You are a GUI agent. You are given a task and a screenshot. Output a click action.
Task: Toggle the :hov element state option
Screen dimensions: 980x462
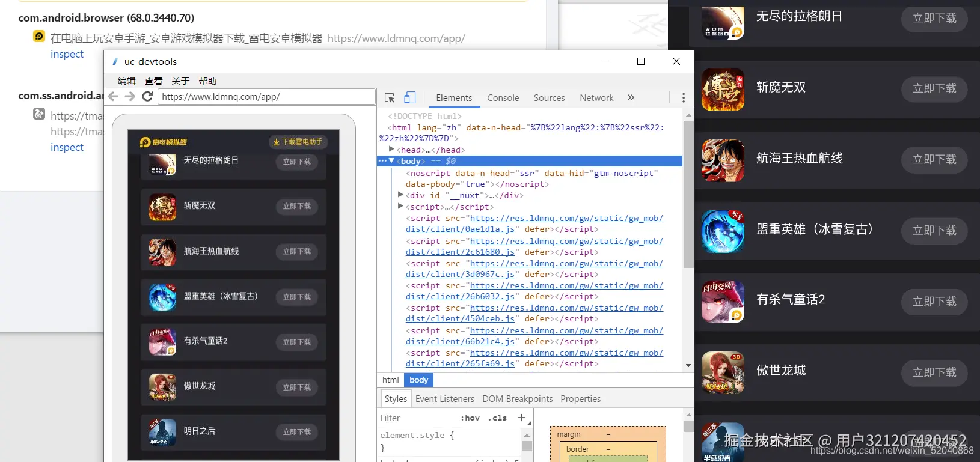pyautogui.click(x=470, y=418)
